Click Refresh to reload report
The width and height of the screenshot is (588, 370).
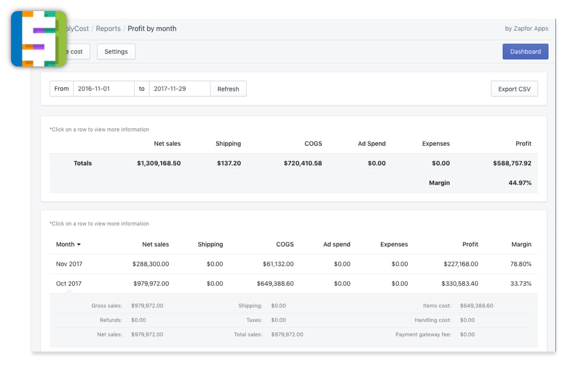click(x=228, y=89)
